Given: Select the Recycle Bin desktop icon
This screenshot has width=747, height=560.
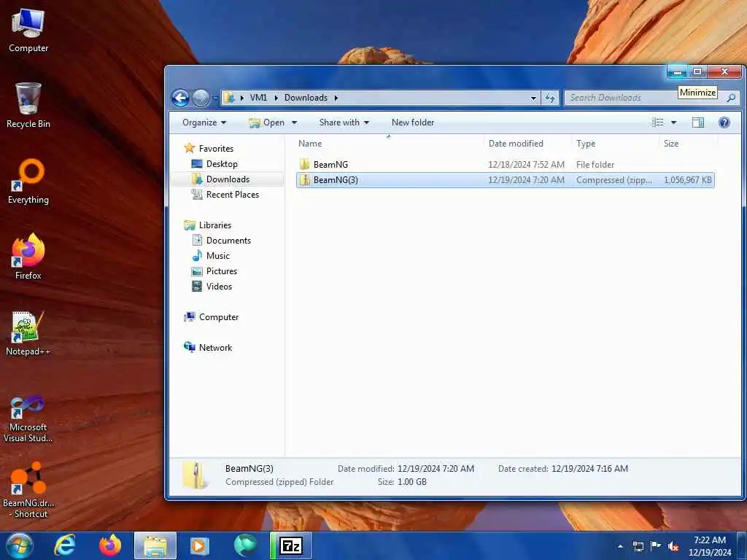Looking at the screenshot, I should pos(28,105).
